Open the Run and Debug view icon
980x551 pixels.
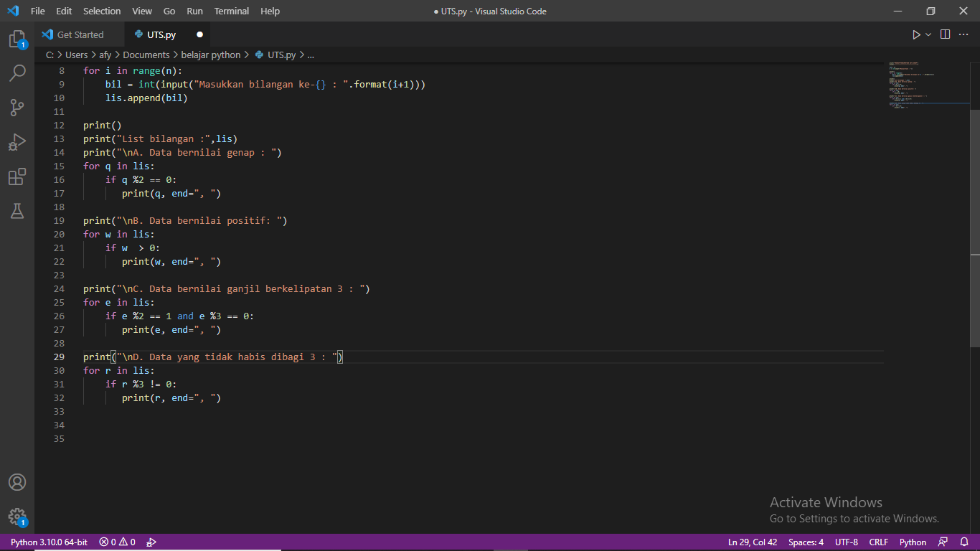pos(17,142)
